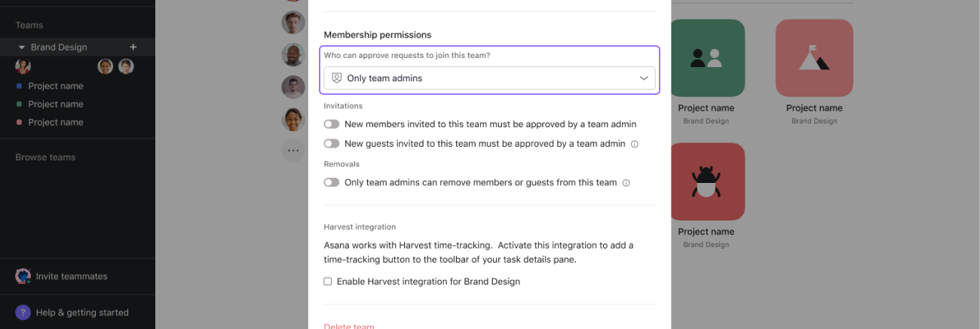Select the red-dot Project name in sidebar

56,122
